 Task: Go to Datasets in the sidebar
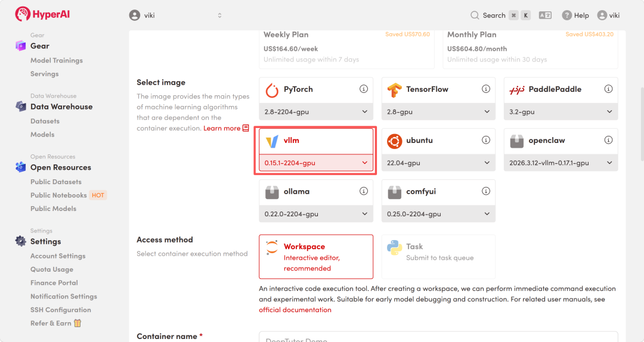tap(45, 121)
